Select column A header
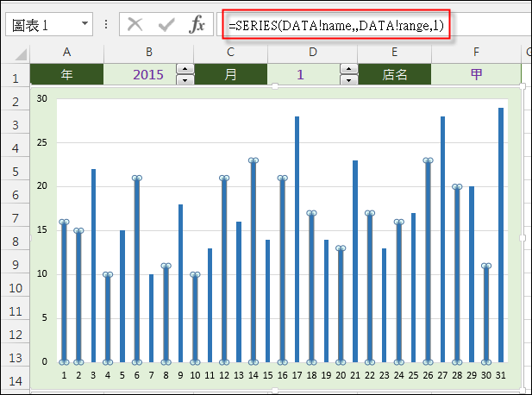Viewport: 532px width, 395px height. click(67, 53)
